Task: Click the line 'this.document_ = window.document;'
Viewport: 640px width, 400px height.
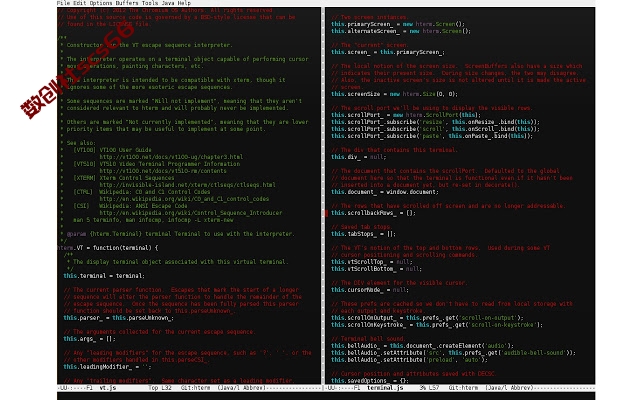Action: [385, 192]
